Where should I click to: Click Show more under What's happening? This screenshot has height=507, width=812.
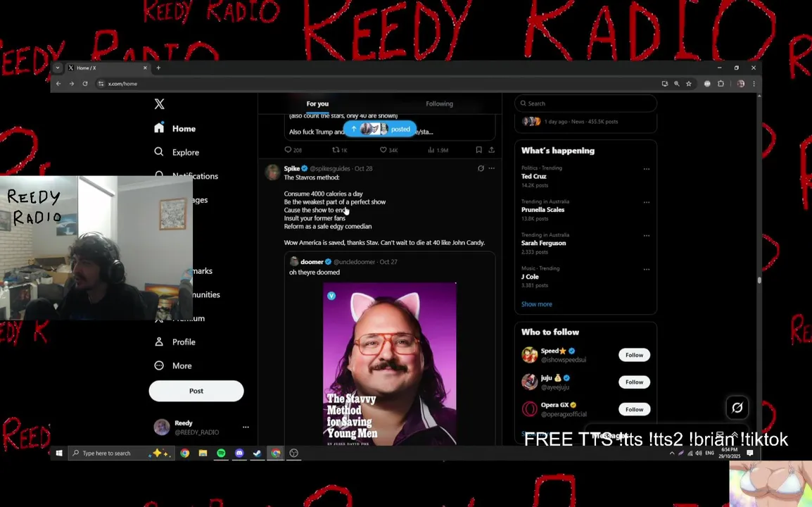pyautogui.click(x=536, y=304)
